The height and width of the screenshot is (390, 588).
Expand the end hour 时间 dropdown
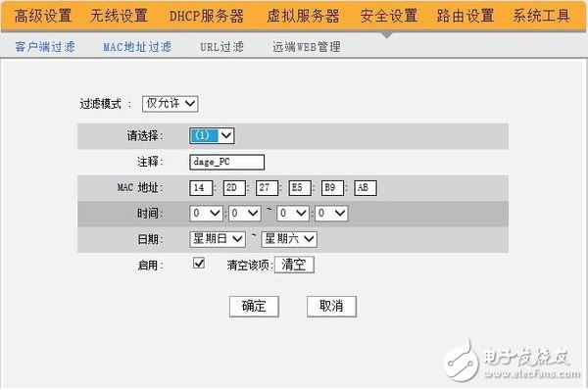coord(293,214)
